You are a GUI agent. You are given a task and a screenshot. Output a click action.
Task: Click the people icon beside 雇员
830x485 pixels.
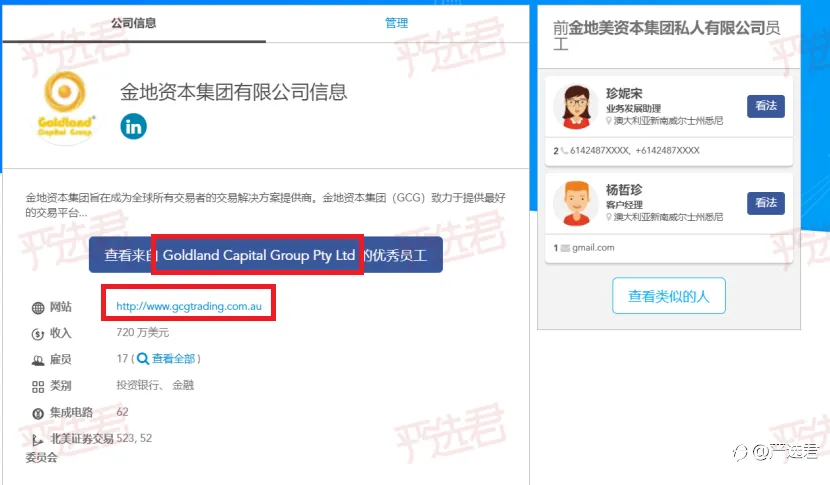[x=38, y=360]
